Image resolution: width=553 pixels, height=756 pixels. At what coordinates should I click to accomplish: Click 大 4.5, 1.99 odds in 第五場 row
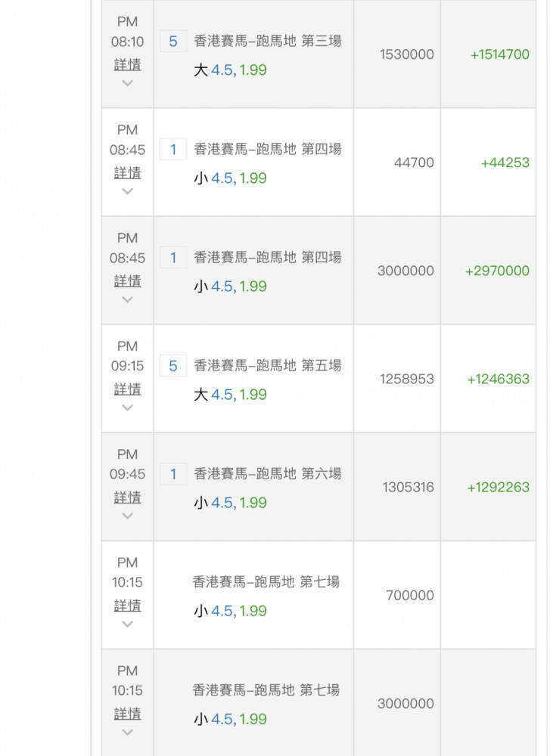230,395
